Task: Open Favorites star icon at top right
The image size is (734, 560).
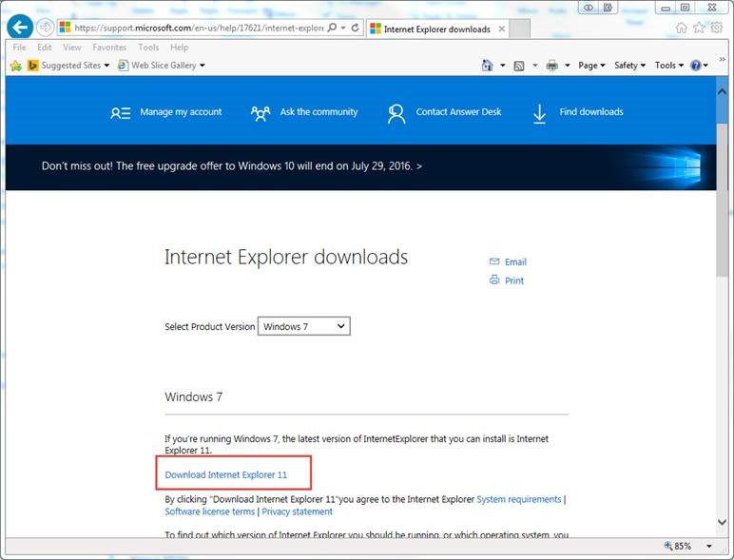Action: click(x=699, y=28)
